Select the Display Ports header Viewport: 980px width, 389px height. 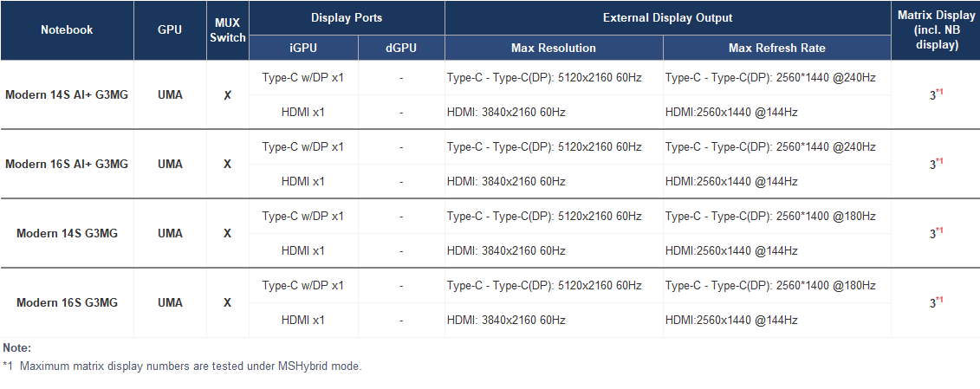tap(347, 17)
